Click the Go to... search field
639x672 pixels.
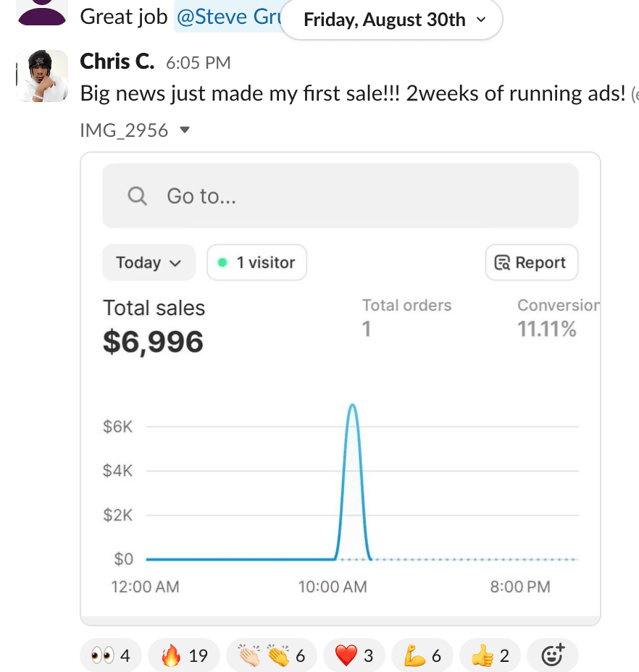point(340,196)
